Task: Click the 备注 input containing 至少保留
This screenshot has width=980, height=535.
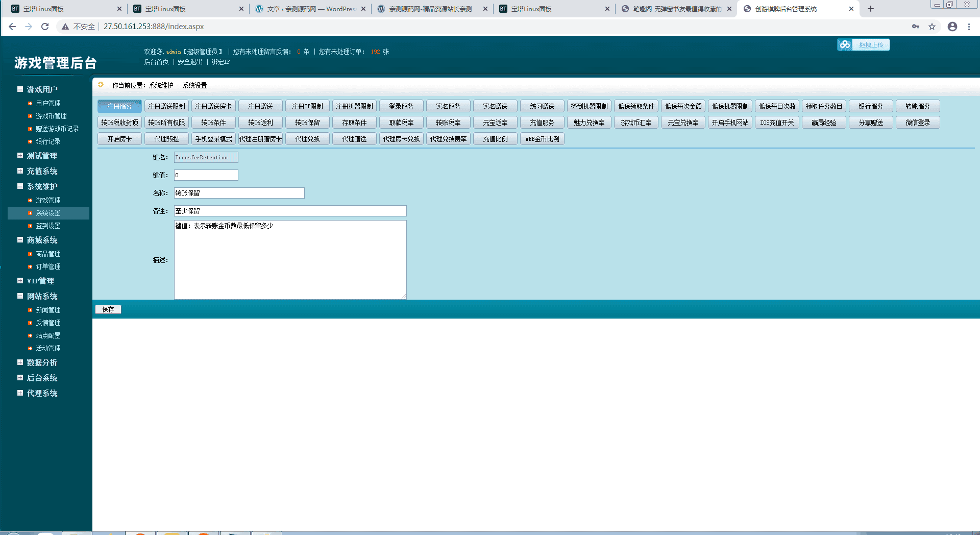Action: point(290,211)
